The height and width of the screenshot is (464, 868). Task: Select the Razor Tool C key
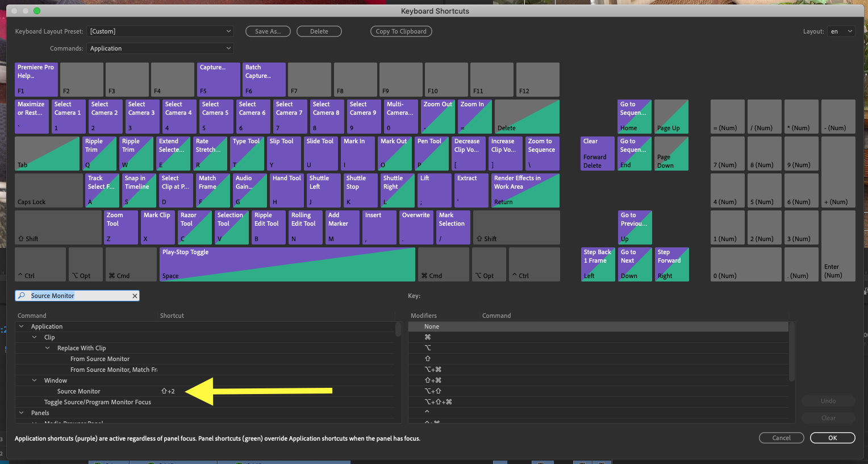(195, 227)
